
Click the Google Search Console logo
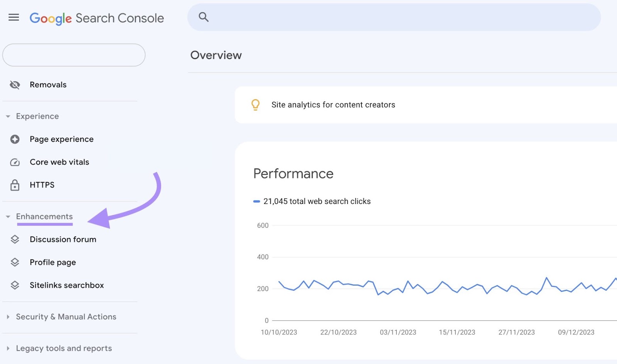click(96, 18)
